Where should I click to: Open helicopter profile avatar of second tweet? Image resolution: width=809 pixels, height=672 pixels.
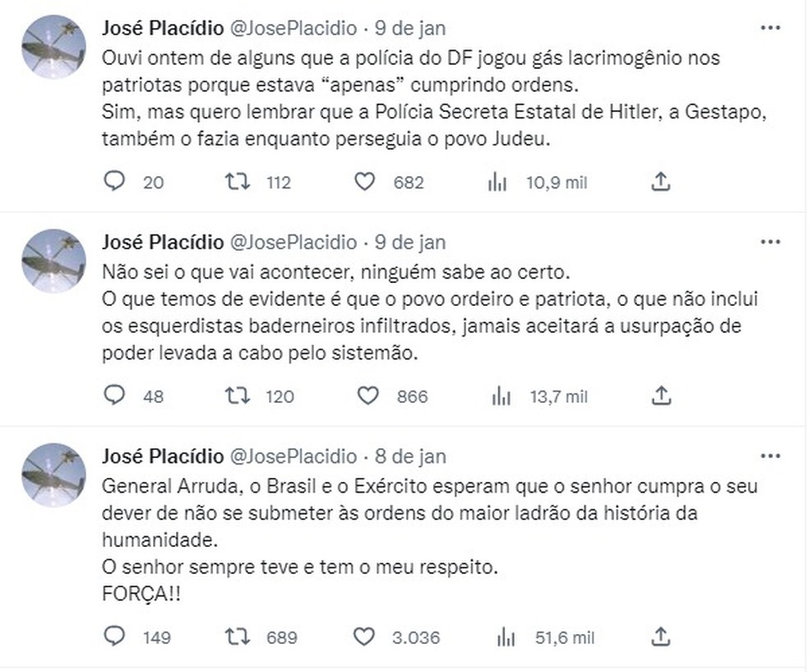pyautogui.click(x=53, y=262)
